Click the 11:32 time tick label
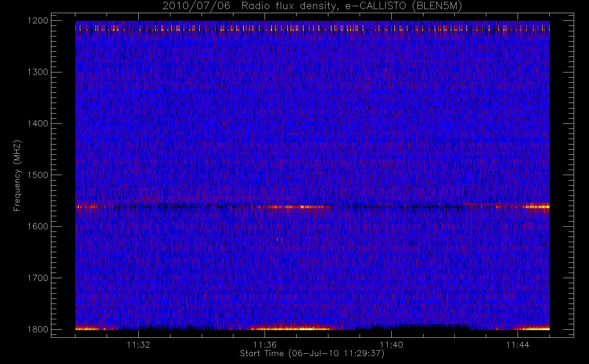The width and height of the screenshot is (589, 364). [x=138, y=345]
